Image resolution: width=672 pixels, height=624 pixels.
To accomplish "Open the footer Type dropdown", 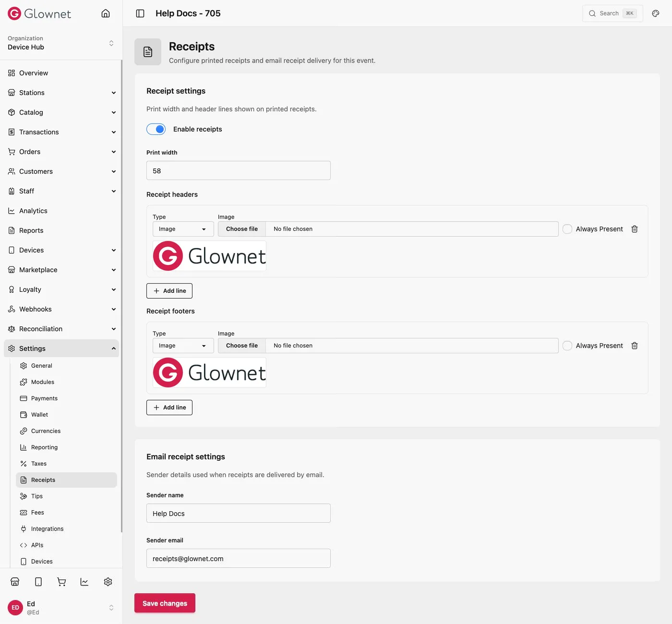I will click(x=183, y=346).
